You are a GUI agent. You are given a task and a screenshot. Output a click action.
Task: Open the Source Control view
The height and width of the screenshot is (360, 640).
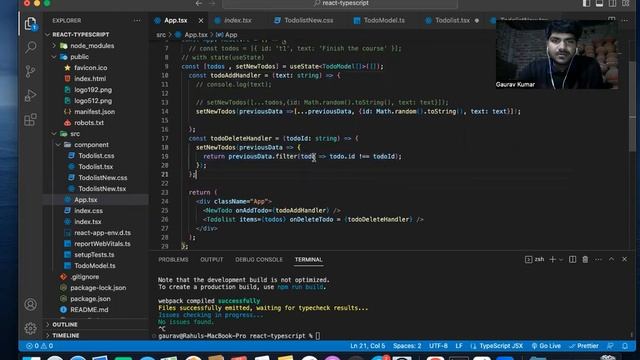click(30, 71)
